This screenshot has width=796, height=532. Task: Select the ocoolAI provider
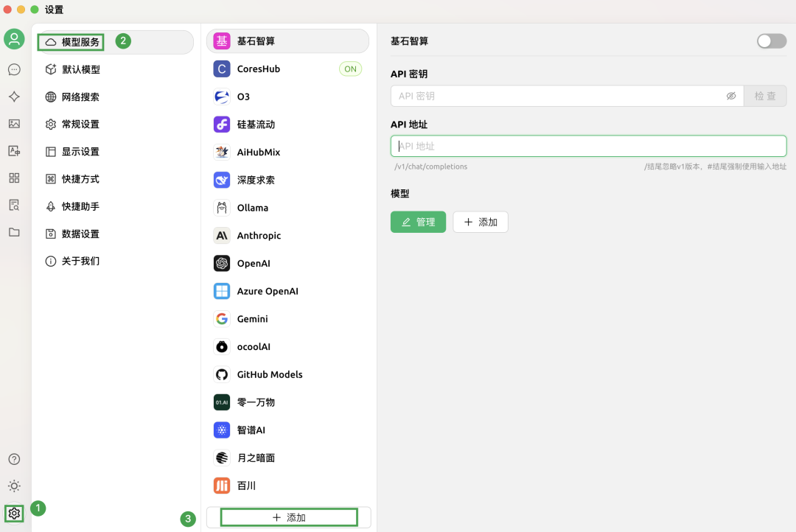click(287, 347)
